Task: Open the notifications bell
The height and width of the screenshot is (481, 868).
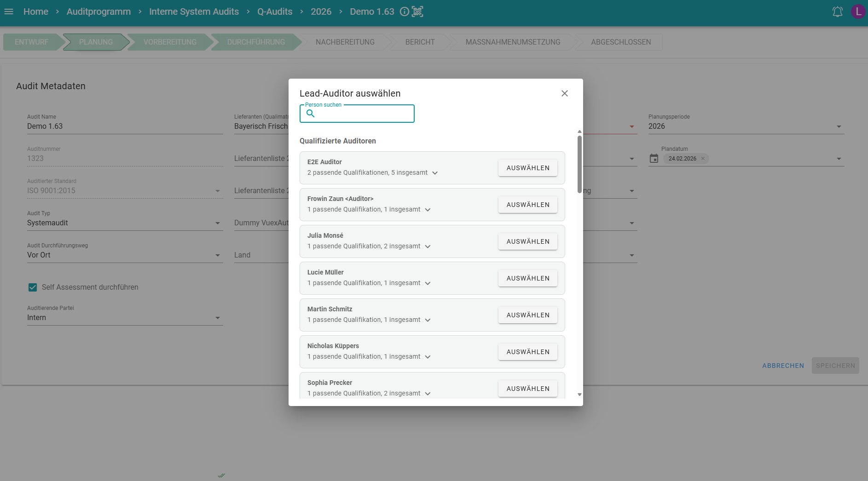Action: pos(837,11)
